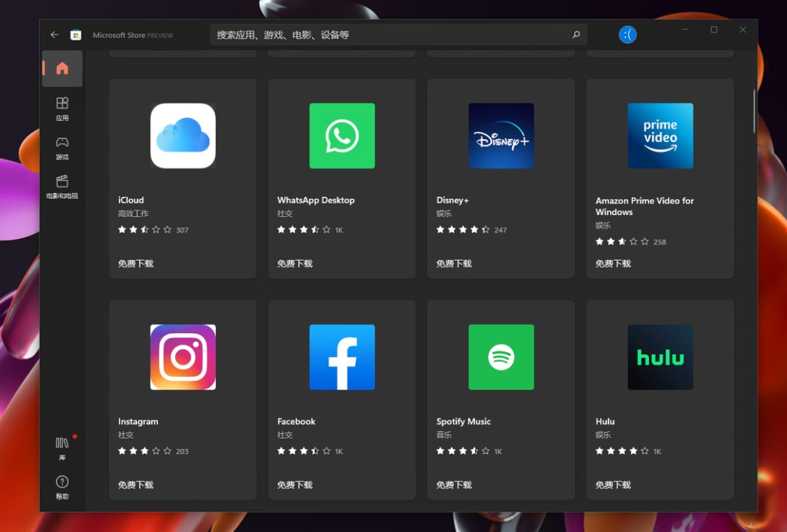Click the 帮助 (Help) question mark icon

point(62,483)
